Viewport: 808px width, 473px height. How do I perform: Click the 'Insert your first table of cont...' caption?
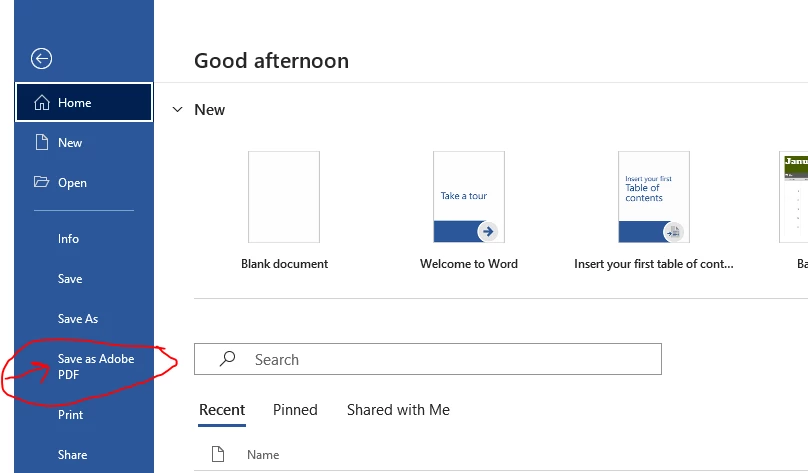(x=654, y=264)
